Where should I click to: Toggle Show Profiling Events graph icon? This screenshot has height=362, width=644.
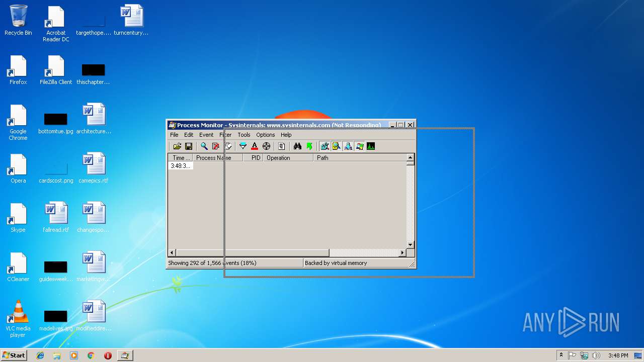click(371, 146)
